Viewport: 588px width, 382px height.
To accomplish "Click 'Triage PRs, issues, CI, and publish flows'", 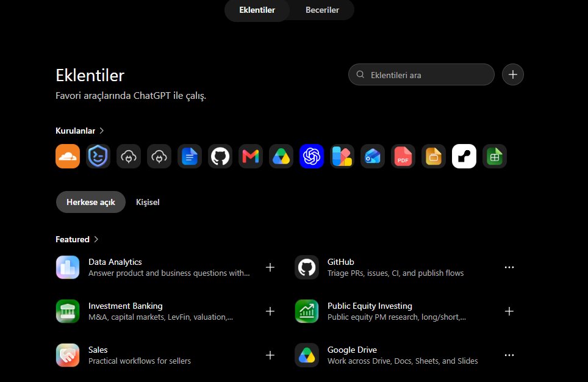I will click(x=396, y=273).
